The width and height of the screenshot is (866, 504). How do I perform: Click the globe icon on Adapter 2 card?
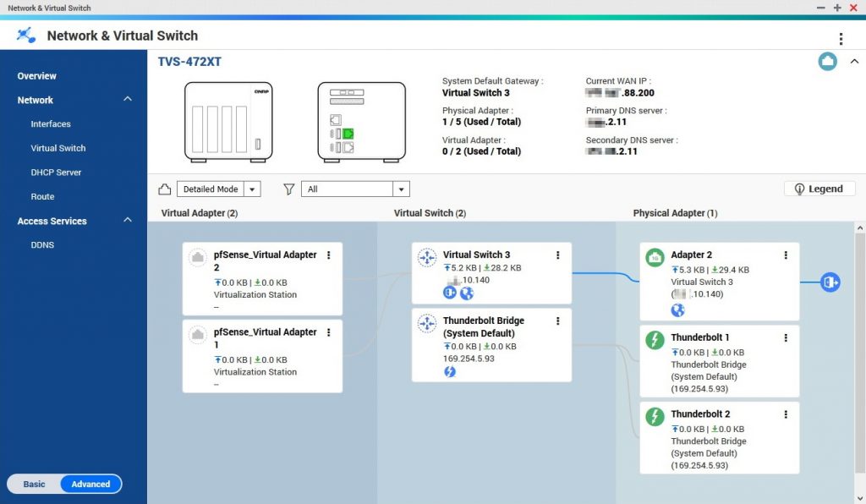tap(677, 310)
